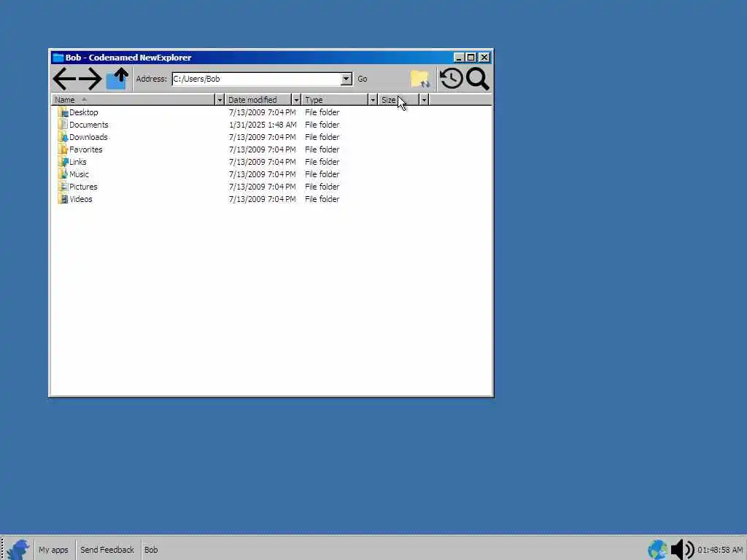Select the Videos folder icon
The height and width of the screenshot is (560, 747).
[63, 199]
